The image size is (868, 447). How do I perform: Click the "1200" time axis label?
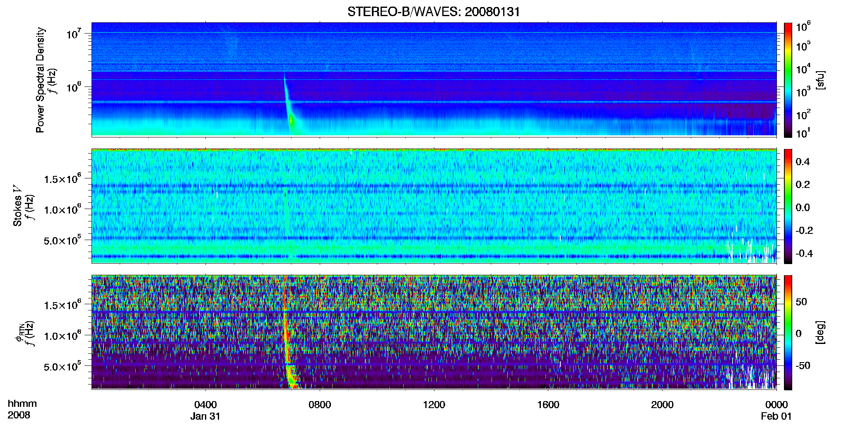434,404
